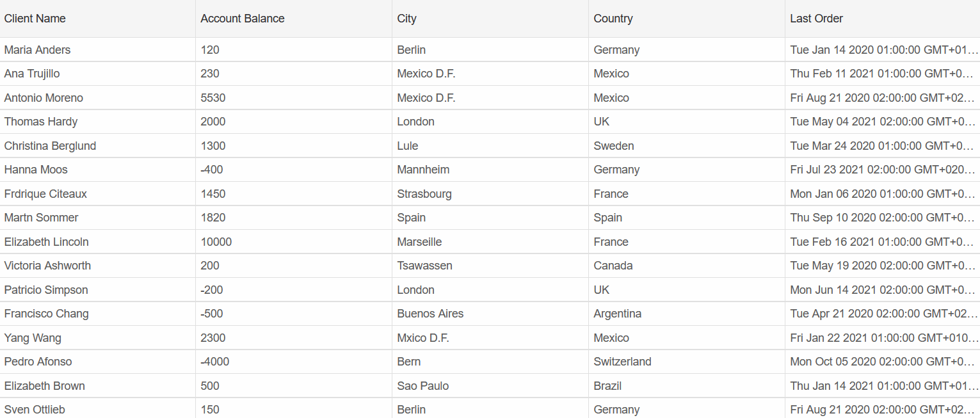980x418 pixels.
Task: Click the Buenos Aires city cell
Action: point(430,314)
